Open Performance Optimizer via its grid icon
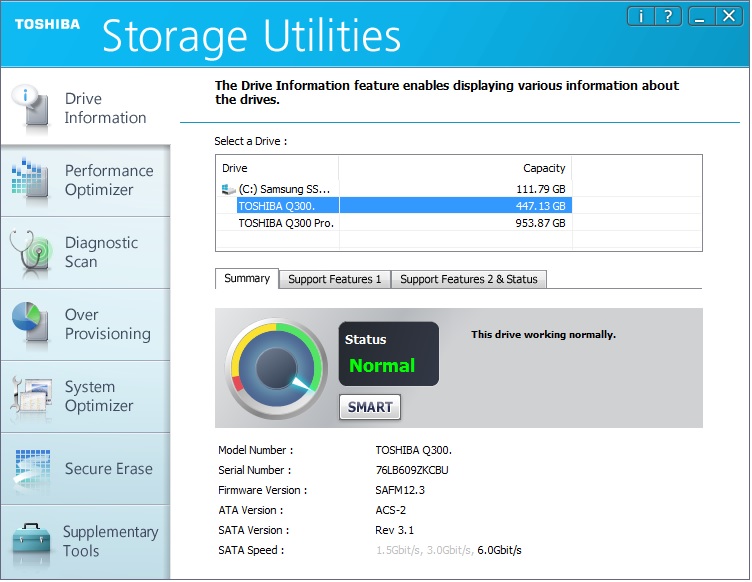The width and height of the screenshot is (752, 582). point(30,179)
